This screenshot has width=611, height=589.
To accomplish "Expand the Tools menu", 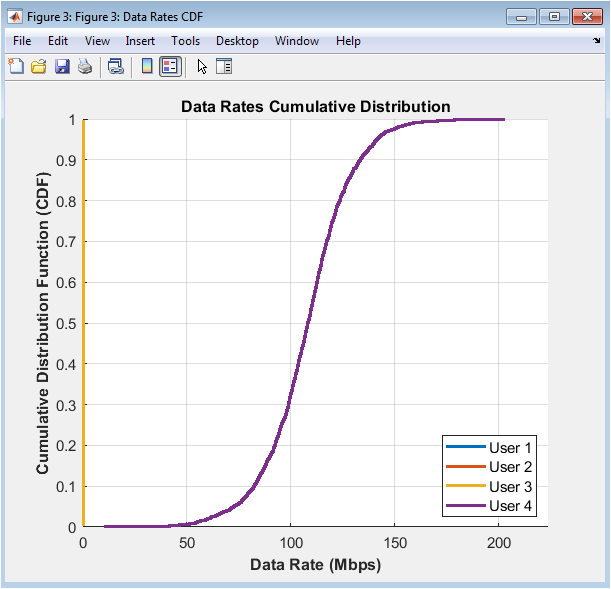I will 185,41.
